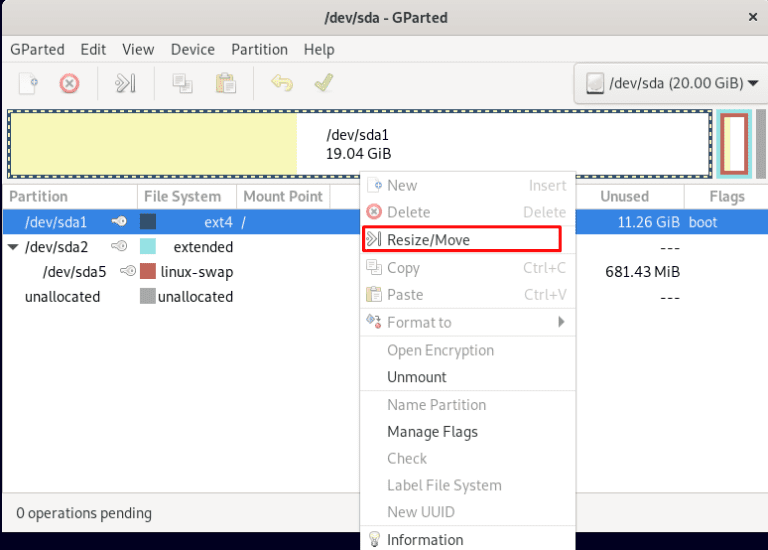
Task: Collapse the /dev/sda2 extended partition tree
Action: click(12, 247)
